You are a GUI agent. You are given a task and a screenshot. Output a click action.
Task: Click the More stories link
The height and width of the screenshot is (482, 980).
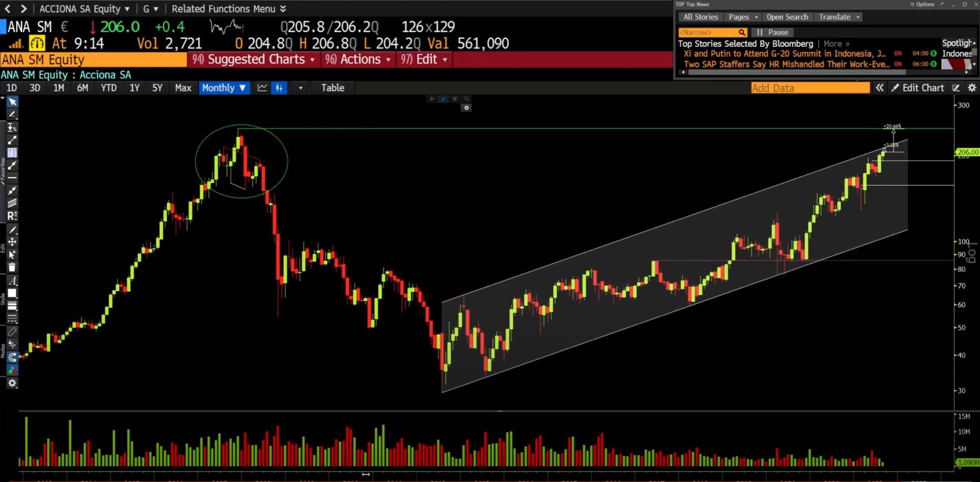(x=836, y=44)
